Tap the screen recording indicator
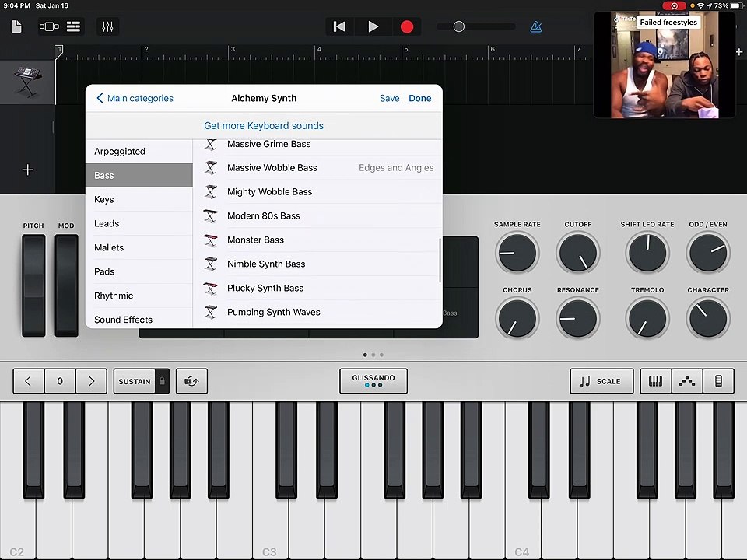Viewport: 747px width, 560px height. [x=674, y=5]
